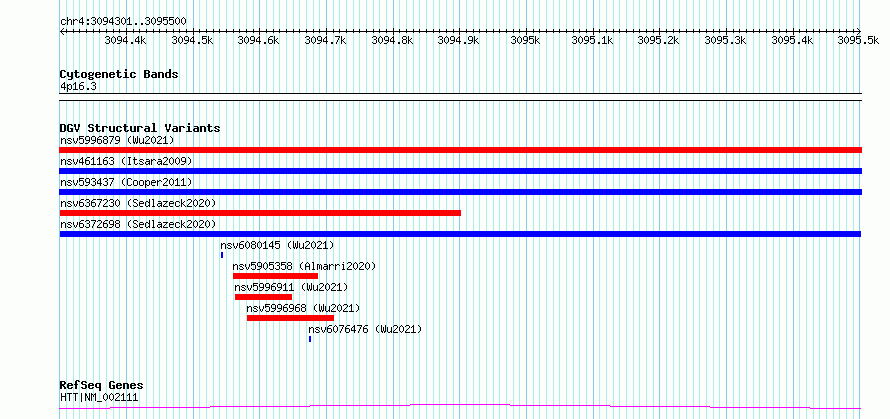Click the 3095.5k ruler position
890x419 pixels.
click(x=859, y=40)
